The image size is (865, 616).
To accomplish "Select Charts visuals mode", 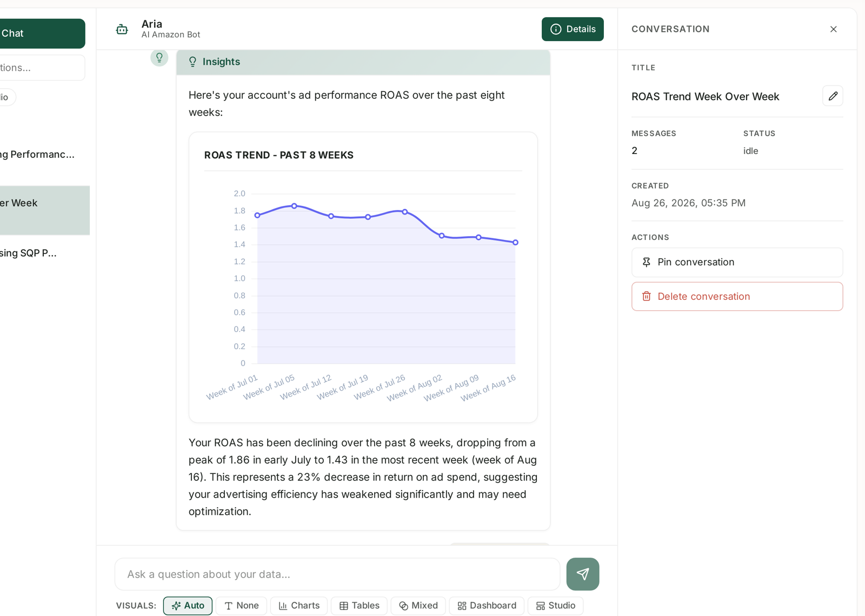I will (299, 606).
